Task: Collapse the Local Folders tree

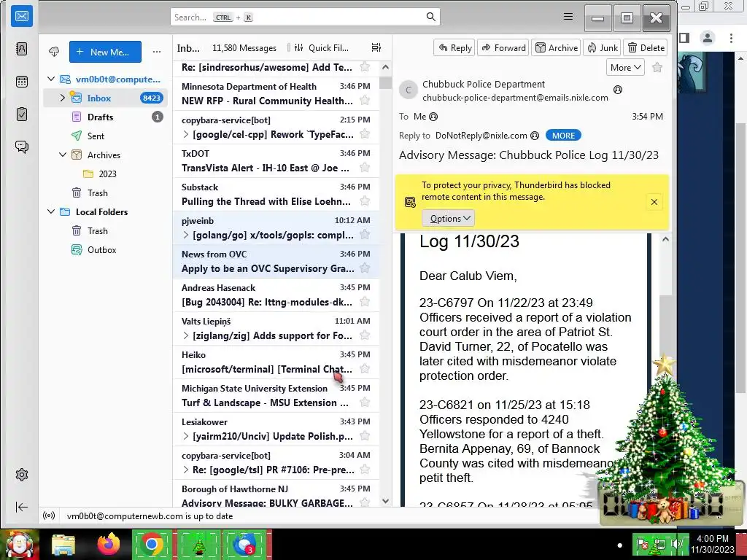Action: coord(52,212)
